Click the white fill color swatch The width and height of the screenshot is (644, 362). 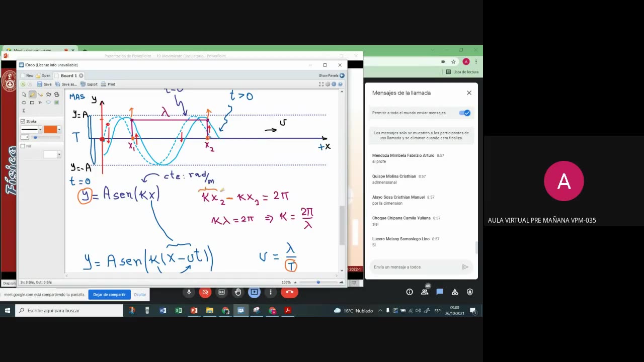[50, 154]
